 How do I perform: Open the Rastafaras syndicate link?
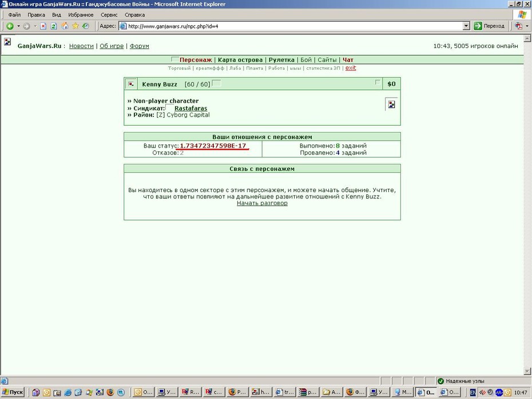pos(190,109)
